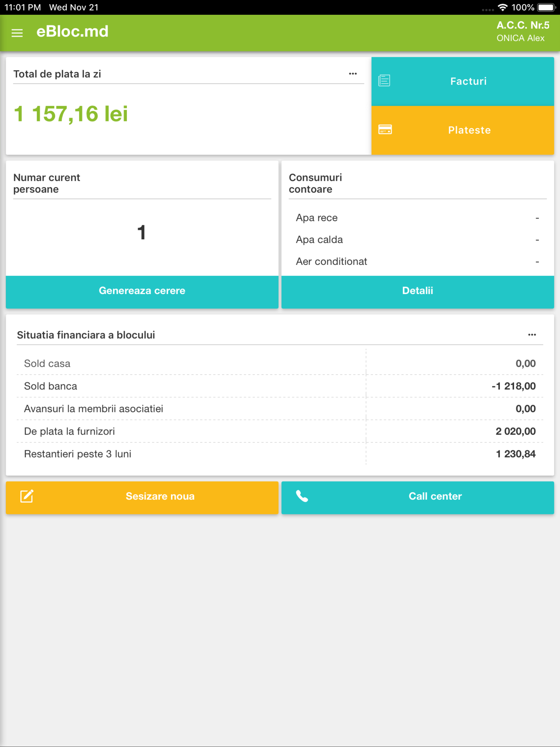Open account A.C.C. Nr.5 ONICA Alex
The height and width of the screenshot is (747, 560).
coord(523,31)
